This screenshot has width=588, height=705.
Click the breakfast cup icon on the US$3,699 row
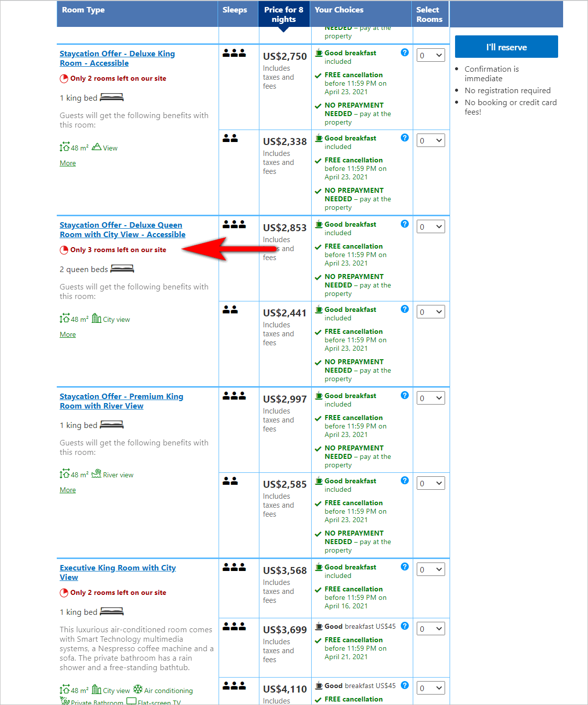pyautogui.click(x=319, y=626)
